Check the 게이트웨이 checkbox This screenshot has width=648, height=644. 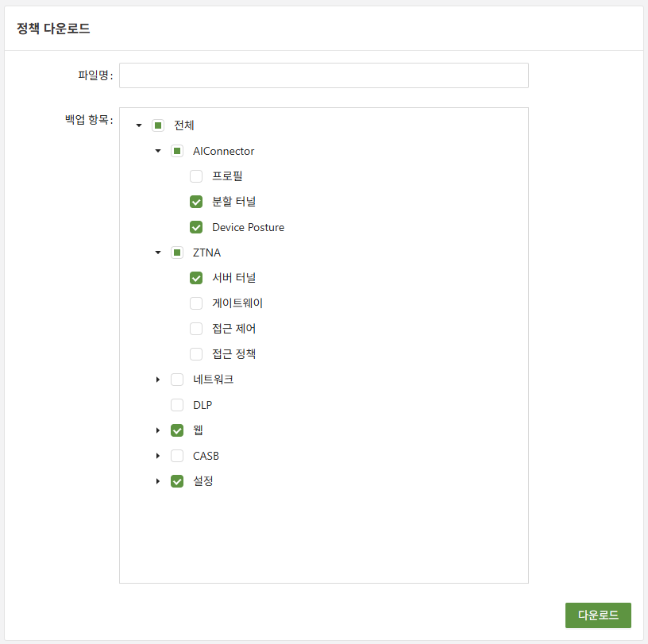point(196,303)
